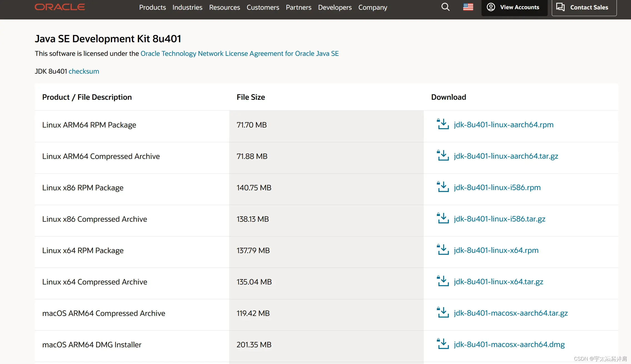The height and width of the screenshot is (364, 631).
Task: Open the Developers menu item
Action: 335,8
